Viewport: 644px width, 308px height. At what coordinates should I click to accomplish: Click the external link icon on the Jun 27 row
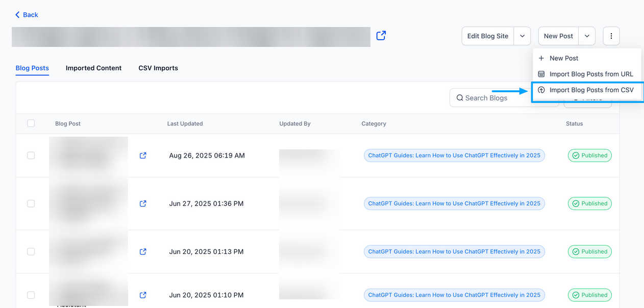pos(143,203)
